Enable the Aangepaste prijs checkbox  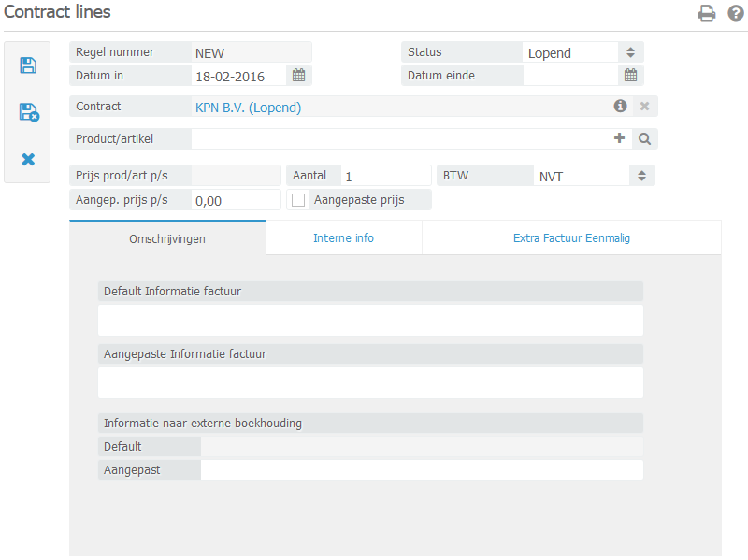tap(299, 200)
